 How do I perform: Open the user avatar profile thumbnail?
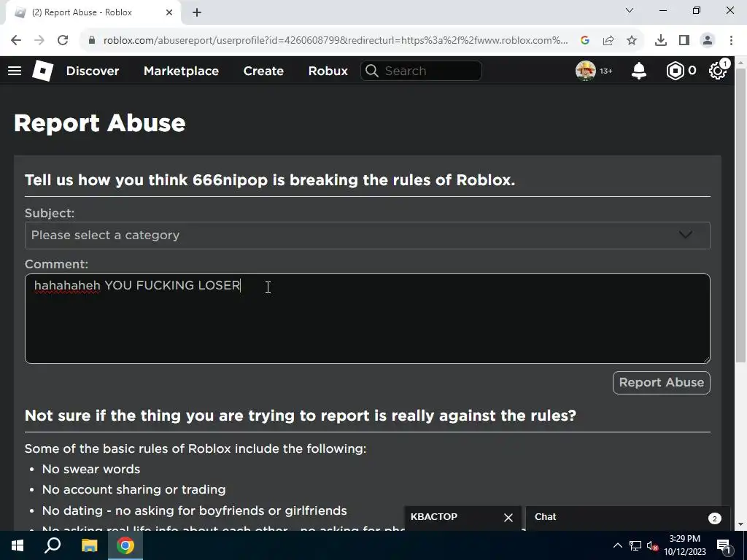pyautogui.click(x=586, y=71)
